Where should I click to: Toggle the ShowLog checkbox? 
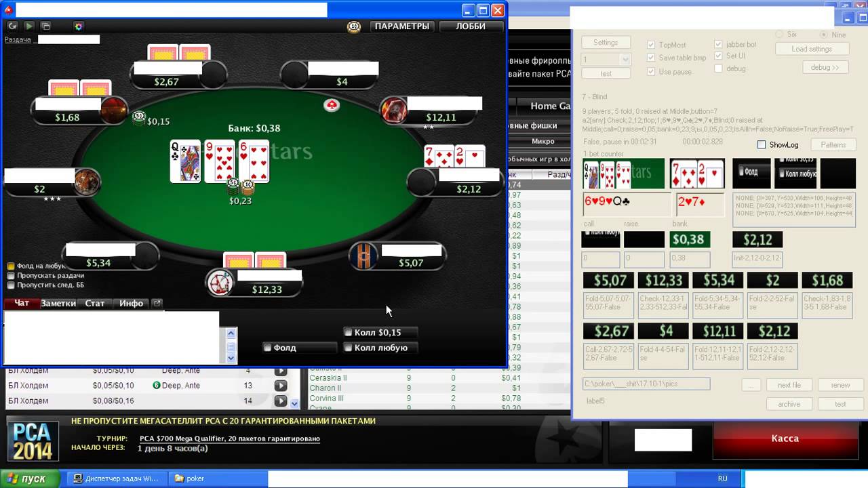[762, 145]
